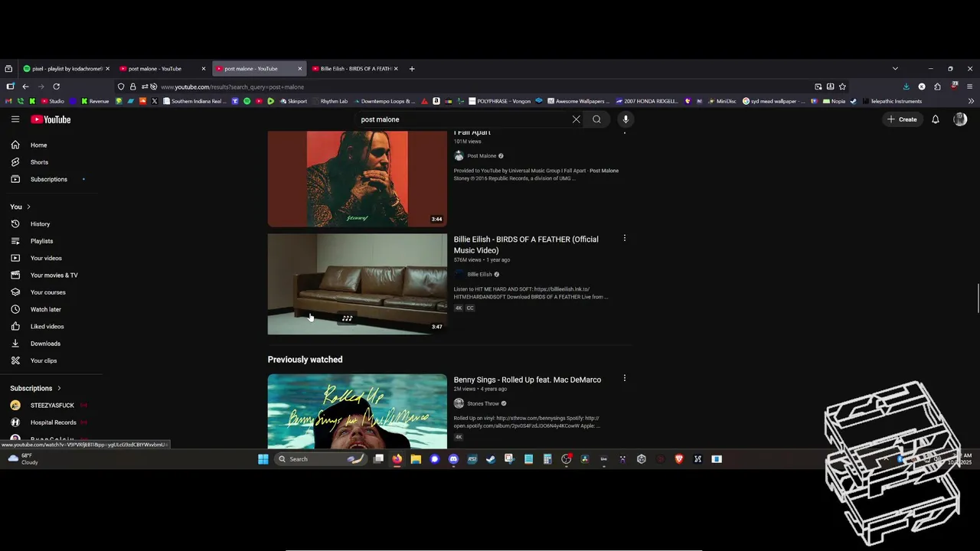This screenshot has height=551, width=980.
Task: Open the Post Malone channel link
Action: point(482,156)
